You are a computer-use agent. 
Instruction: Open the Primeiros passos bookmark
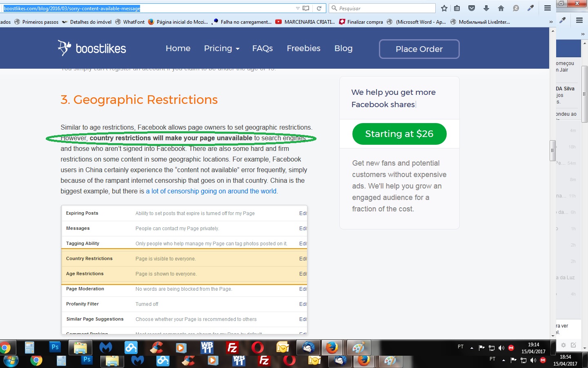(36, 22)
